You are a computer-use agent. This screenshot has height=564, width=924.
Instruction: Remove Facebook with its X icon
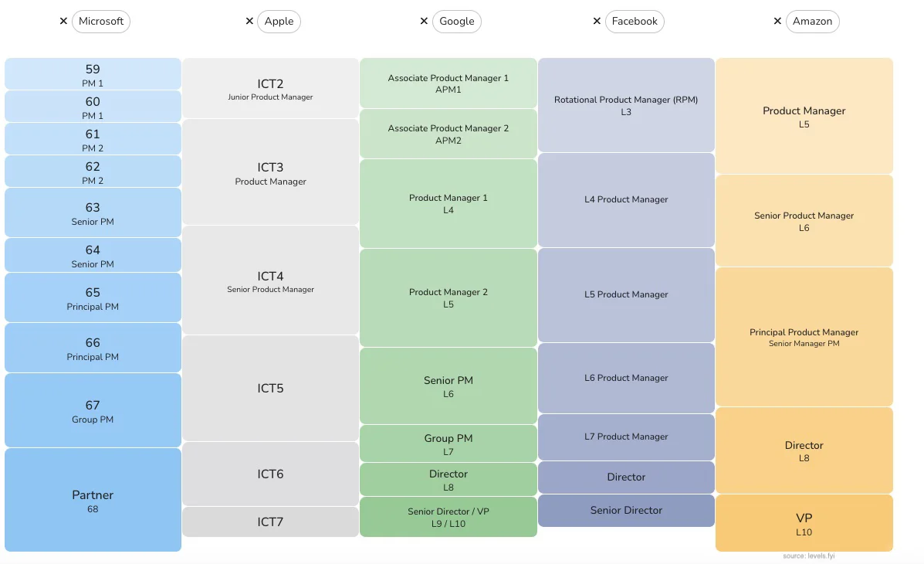tap(597, 22)
